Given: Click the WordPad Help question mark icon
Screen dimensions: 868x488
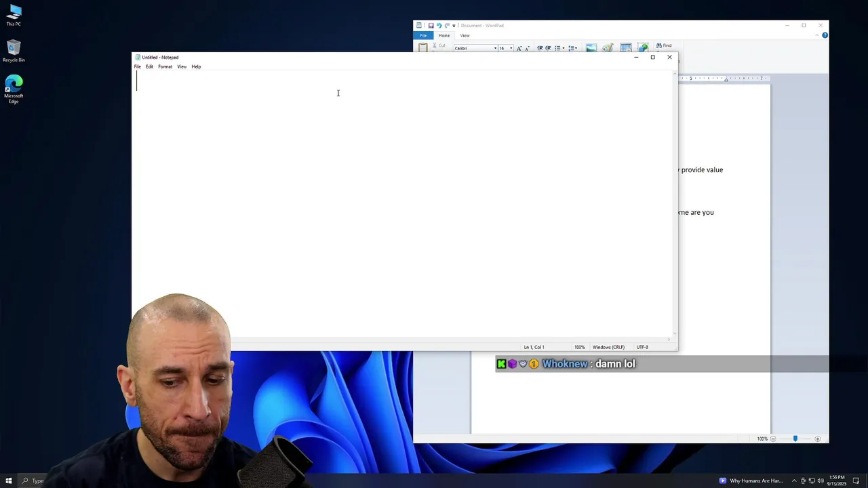Looking at the screenshot, I should pos(825,35).
